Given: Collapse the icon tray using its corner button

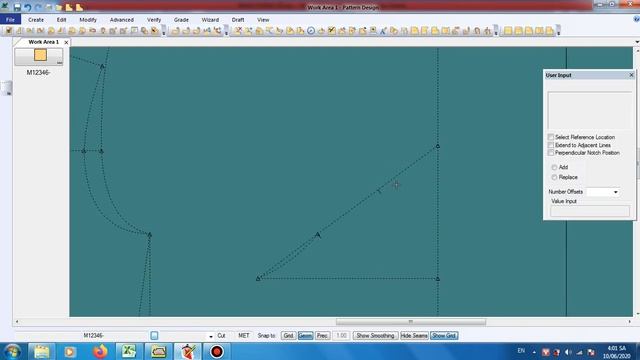Looking at the screenshot, I should click(x=60, y=62).
